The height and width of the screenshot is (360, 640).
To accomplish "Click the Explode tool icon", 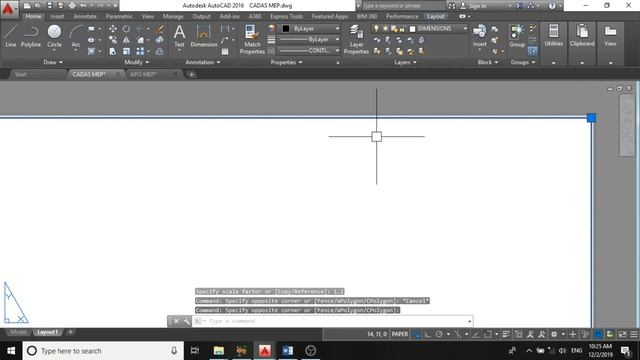I will pyautogui.click(x=160, y=40).
